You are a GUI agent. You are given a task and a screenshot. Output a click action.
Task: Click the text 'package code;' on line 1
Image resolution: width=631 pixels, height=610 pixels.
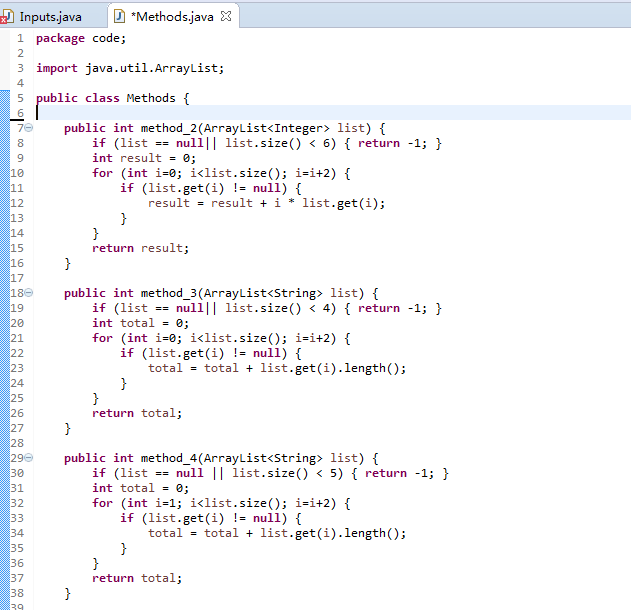coord(81,38)
